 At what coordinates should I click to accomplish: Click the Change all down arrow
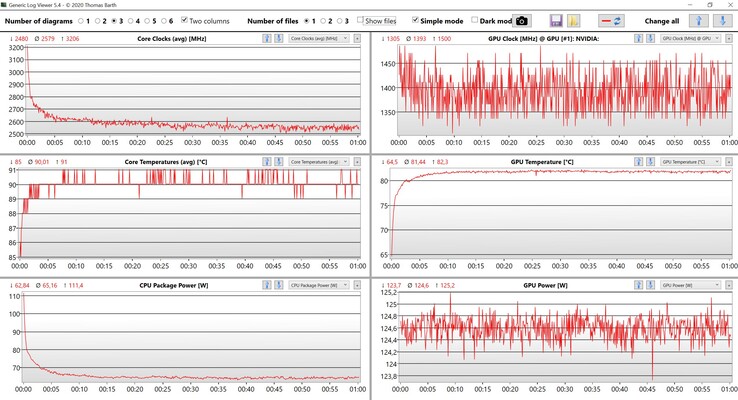click(x=722, y=21)
